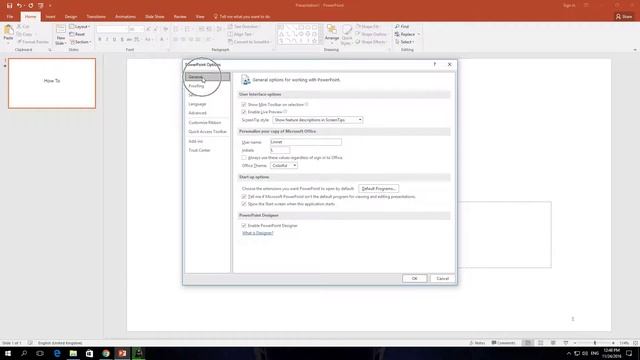Adjust the zoom slider in status bar

tap(595, 343)
